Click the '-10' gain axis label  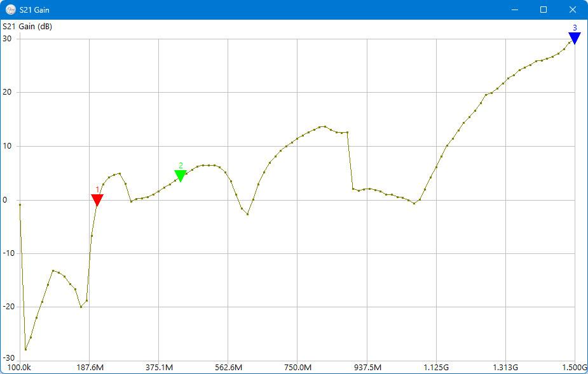pos(8,253)
